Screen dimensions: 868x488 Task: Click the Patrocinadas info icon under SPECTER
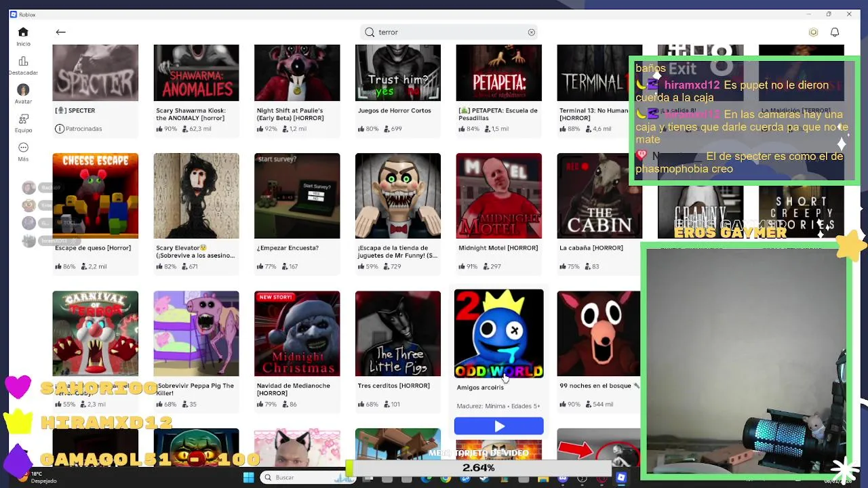pyautogui.click(x=60, y=129)
